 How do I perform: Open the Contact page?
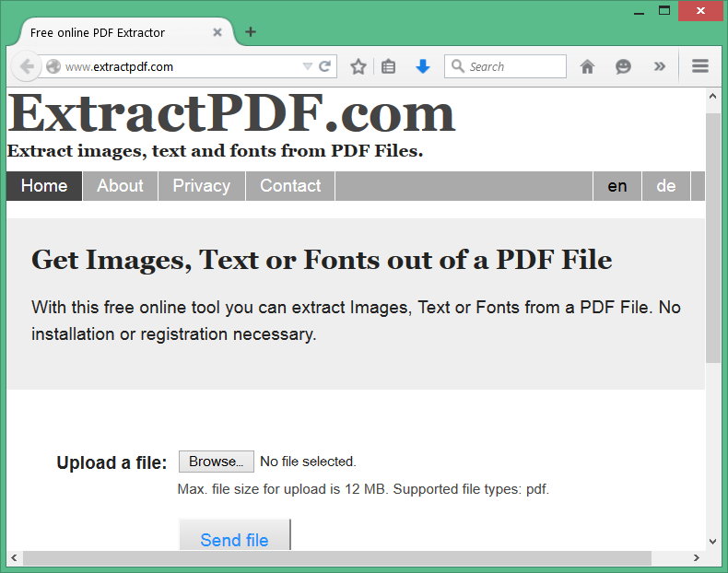[x=290, y=185]
